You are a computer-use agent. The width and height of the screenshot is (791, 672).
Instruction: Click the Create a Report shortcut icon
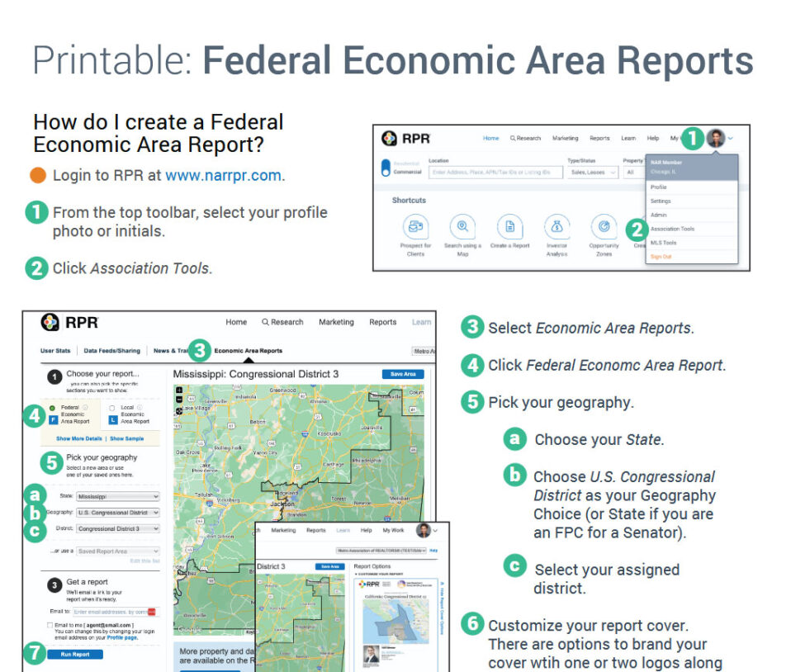(x=509, y=226)
